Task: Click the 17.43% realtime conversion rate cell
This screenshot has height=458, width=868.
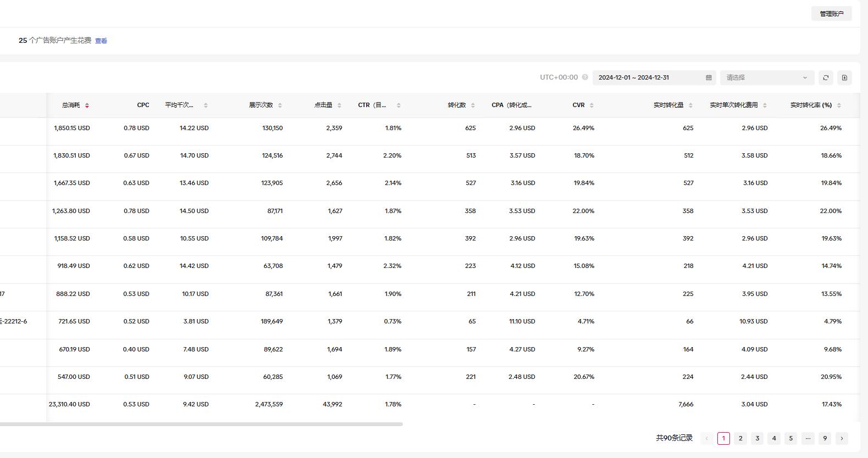Action: click(832, 404)
